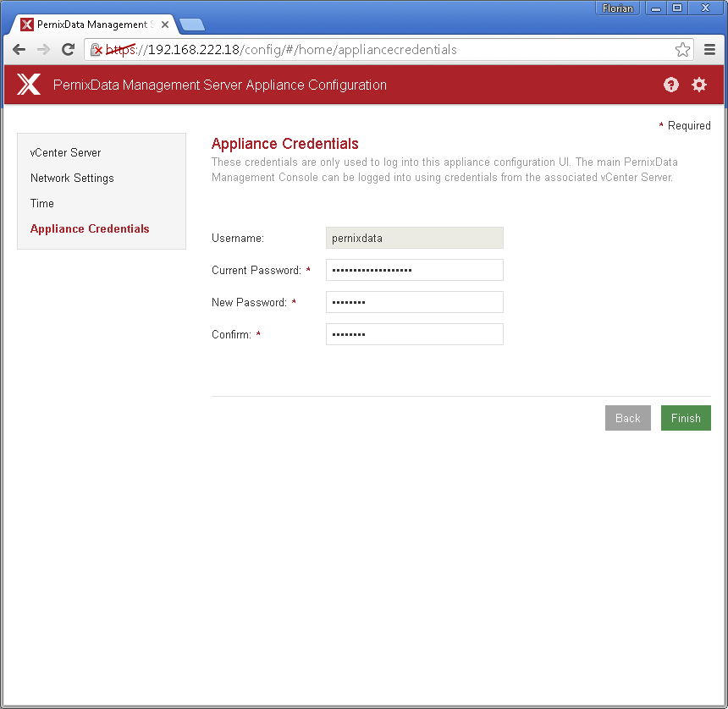The width and height of the screenshot is (728, 709).
Task: Click the browser forward arrow
Action: [x=44, y=50]
